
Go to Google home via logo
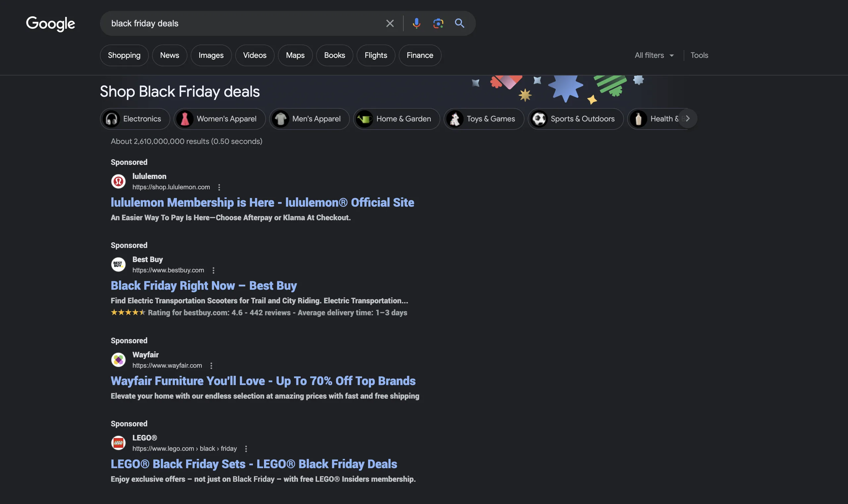tap(50, 24)
